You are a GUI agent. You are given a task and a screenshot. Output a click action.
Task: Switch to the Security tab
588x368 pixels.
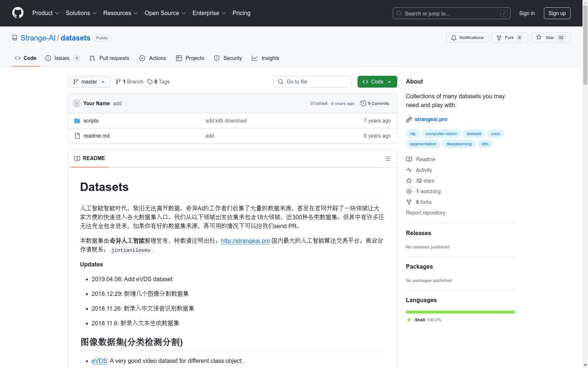tap(228, 58)
